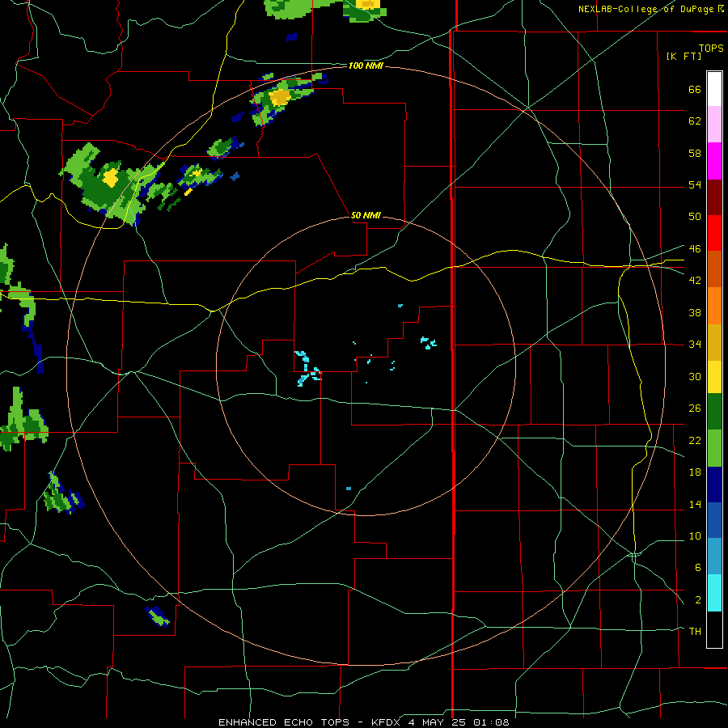728x728 pixels.
Task: Click the 50 NMI range ring label
Action: pos(366,215)
